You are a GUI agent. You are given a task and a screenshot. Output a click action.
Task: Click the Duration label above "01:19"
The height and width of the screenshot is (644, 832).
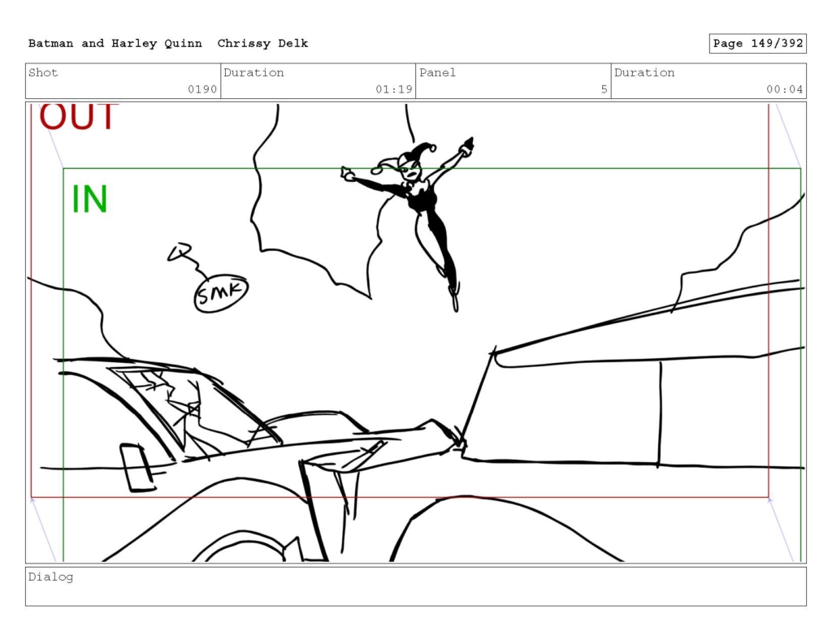pos(253,72)
